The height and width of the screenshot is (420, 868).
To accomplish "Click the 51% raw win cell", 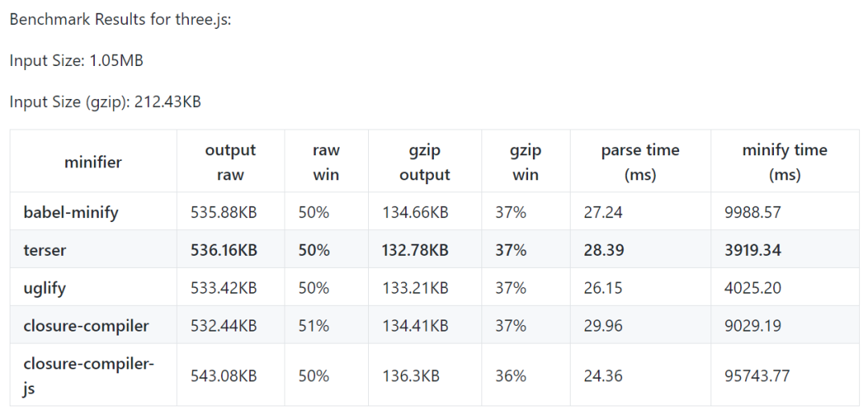I will tap(313, 326).
